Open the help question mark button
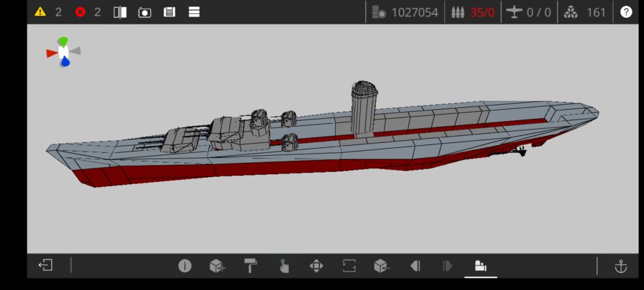This screenshot has height=290, width=644. [x=626, y=12]
